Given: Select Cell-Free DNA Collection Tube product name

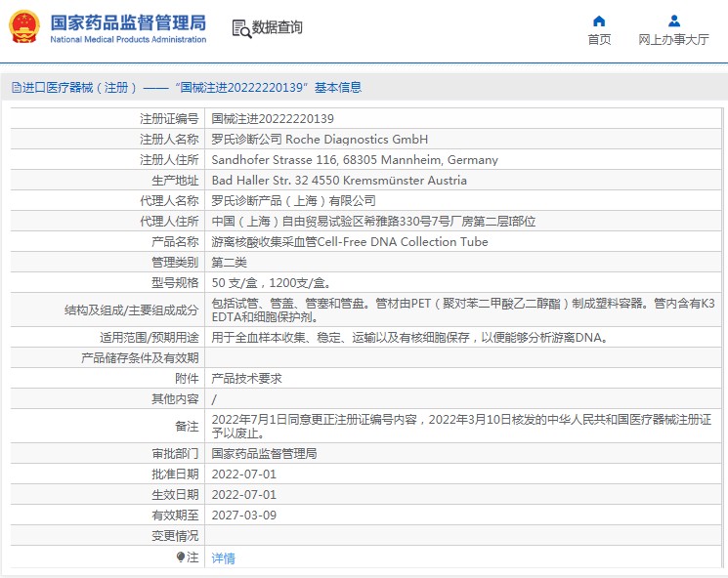Looking at the screenshot, I should pos(350,242).
